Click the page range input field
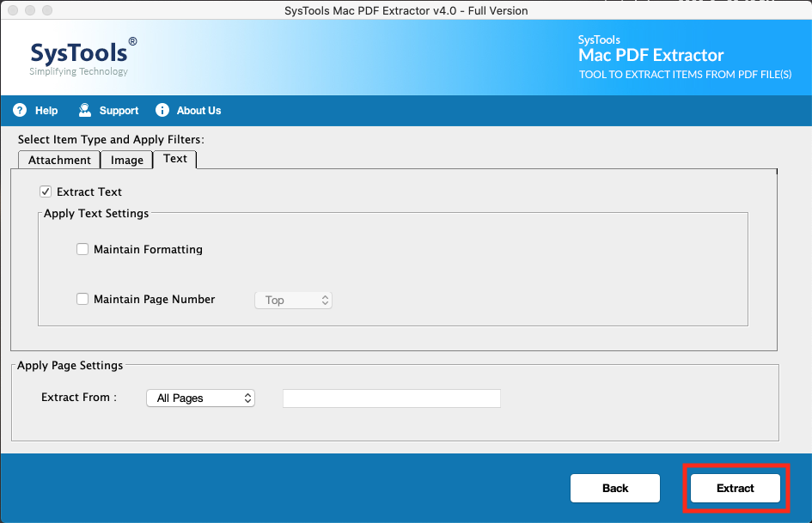The width and height of the screenshot is (812, 523). pos(392,398)
